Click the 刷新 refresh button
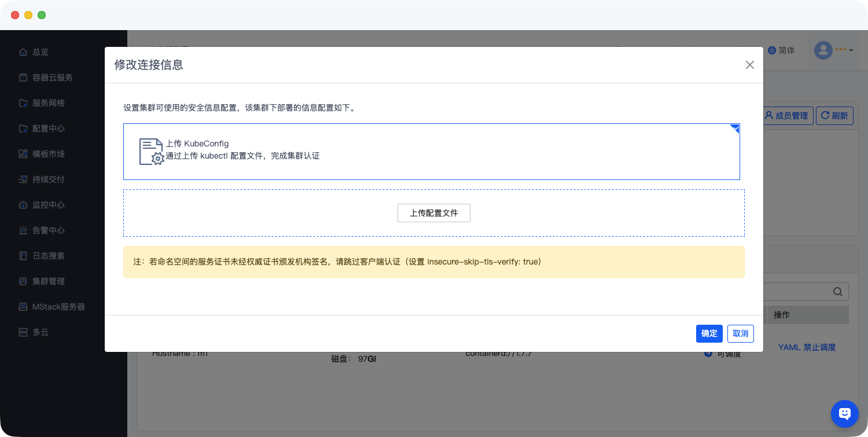The width and height of the screenshot is (868, 437). pyautogui.click(x=834, y=116)
